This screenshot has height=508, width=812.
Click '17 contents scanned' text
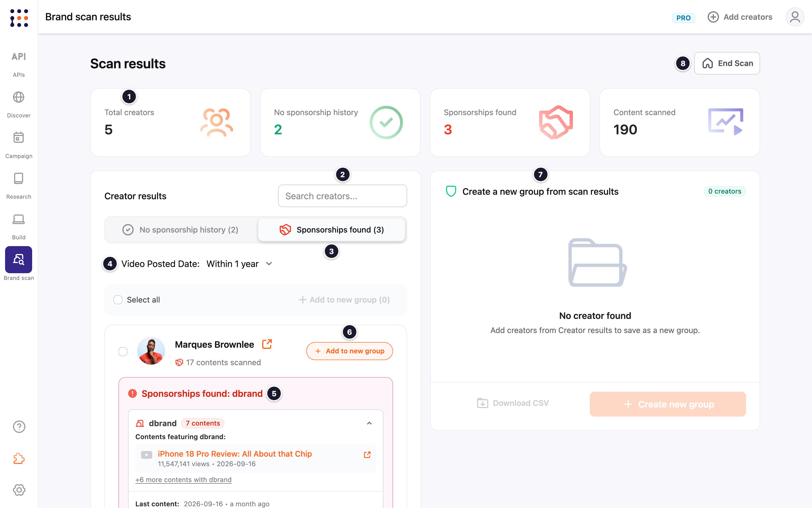coord(224,363)
